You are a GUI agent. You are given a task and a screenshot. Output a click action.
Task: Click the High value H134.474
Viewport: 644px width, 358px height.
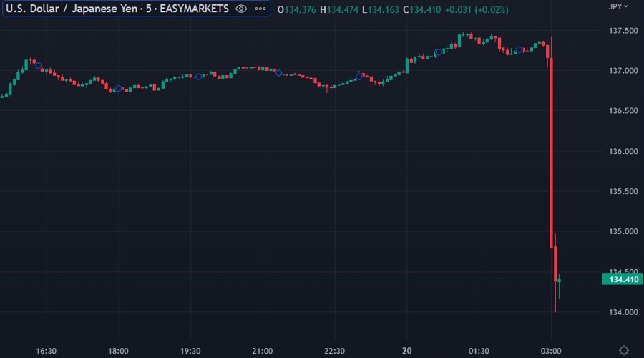pyautogui.click(x=339, y=9)
